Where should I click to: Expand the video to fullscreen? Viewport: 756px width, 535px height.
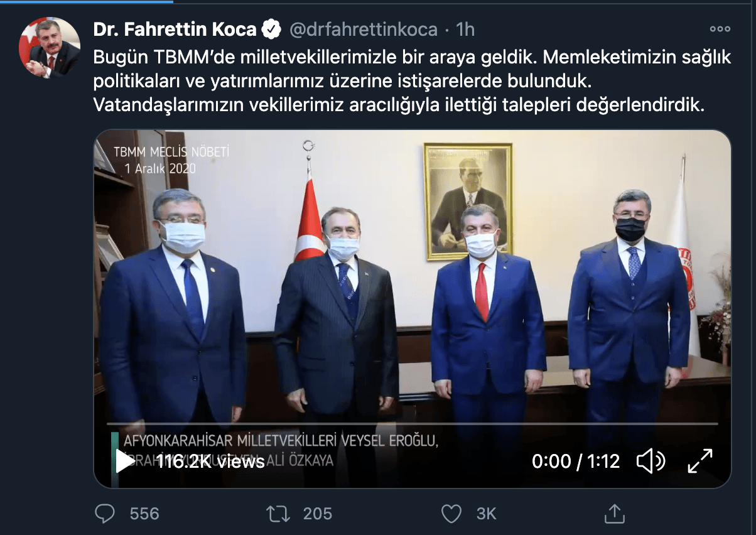[700, 462]
